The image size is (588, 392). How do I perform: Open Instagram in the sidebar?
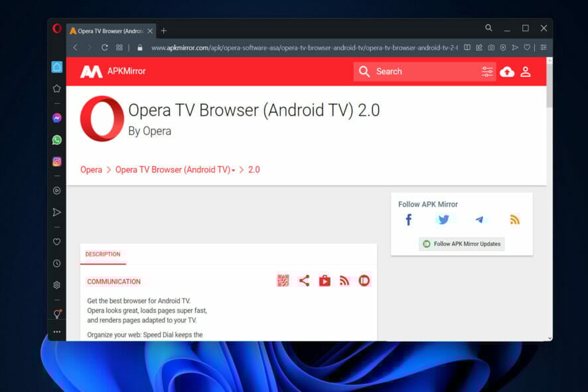click(x=56, y=161)
